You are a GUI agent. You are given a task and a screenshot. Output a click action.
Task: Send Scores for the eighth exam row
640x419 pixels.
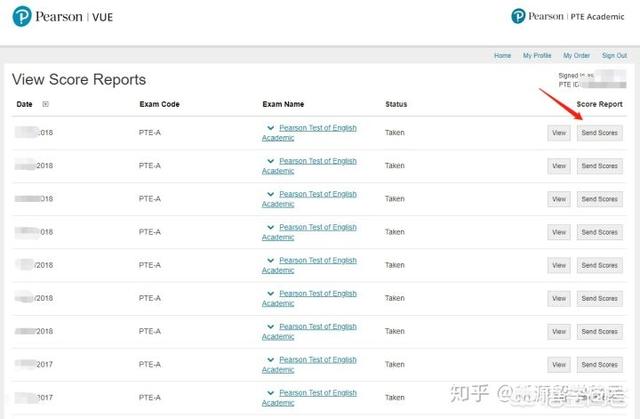click(600, 365)
